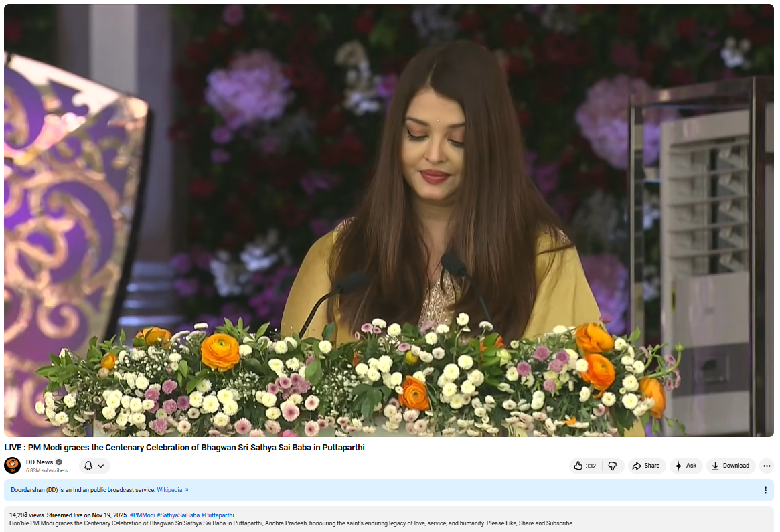
Task: Open the three-dot more actions menu
Action: point(767,466)
